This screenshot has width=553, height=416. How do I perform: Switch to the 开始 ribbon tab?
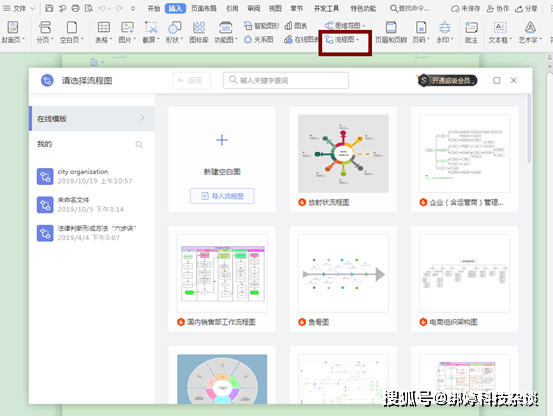tap(154, 8)
